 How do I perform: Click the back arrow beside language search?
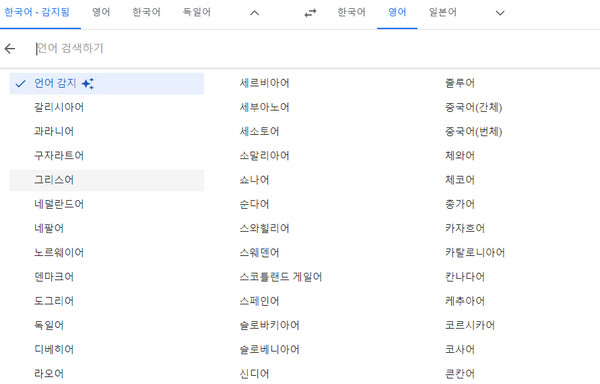click(10, 49)
